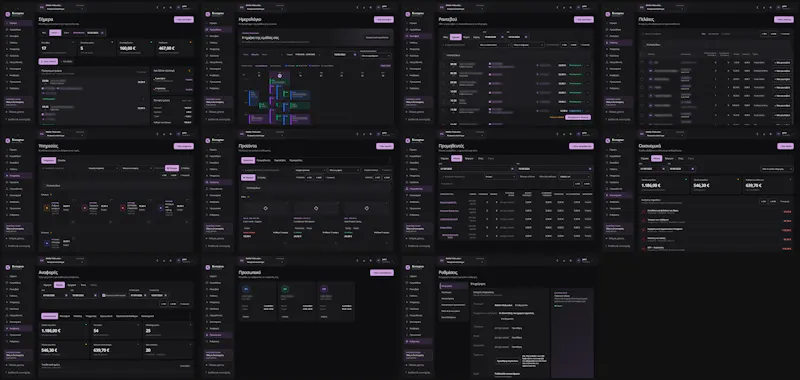
Task: Tick select-all checkbox in Προϊόντα list
Action: [244, 188]
